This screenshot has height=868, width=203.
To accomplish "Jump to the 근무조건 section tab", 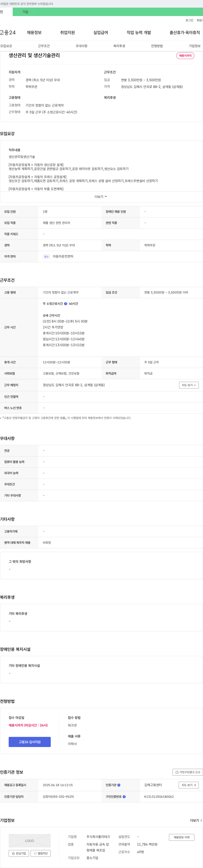I will 44,46.
